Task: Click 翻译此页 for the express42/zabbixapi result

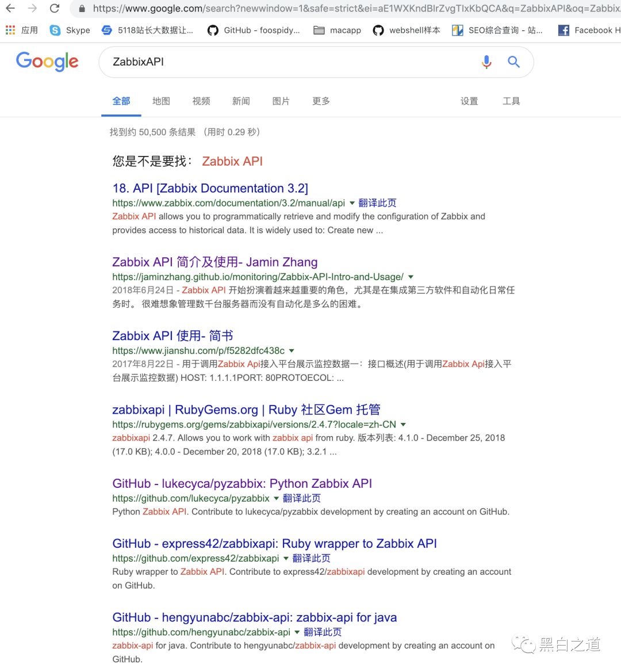Action: (x=311, y=558)
